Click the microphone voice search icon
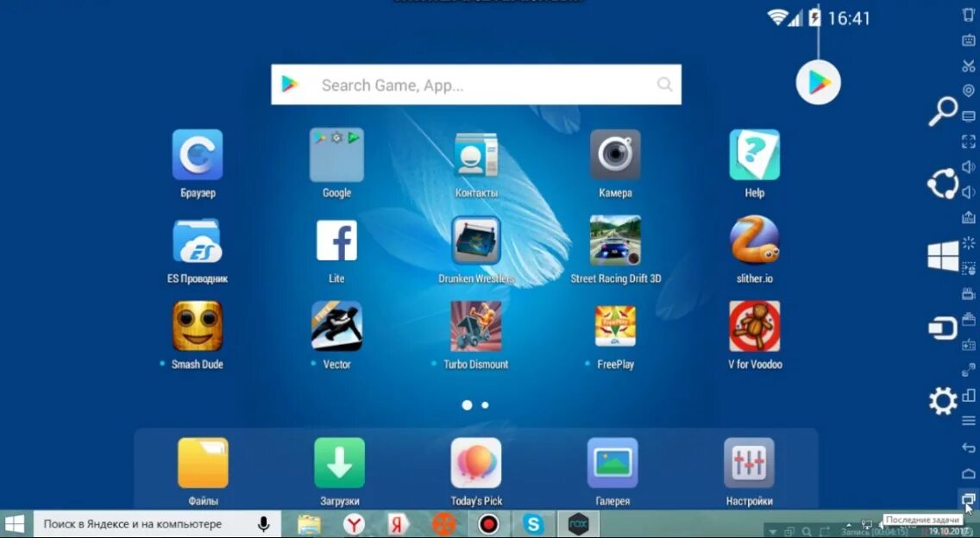 pos(264,523)
